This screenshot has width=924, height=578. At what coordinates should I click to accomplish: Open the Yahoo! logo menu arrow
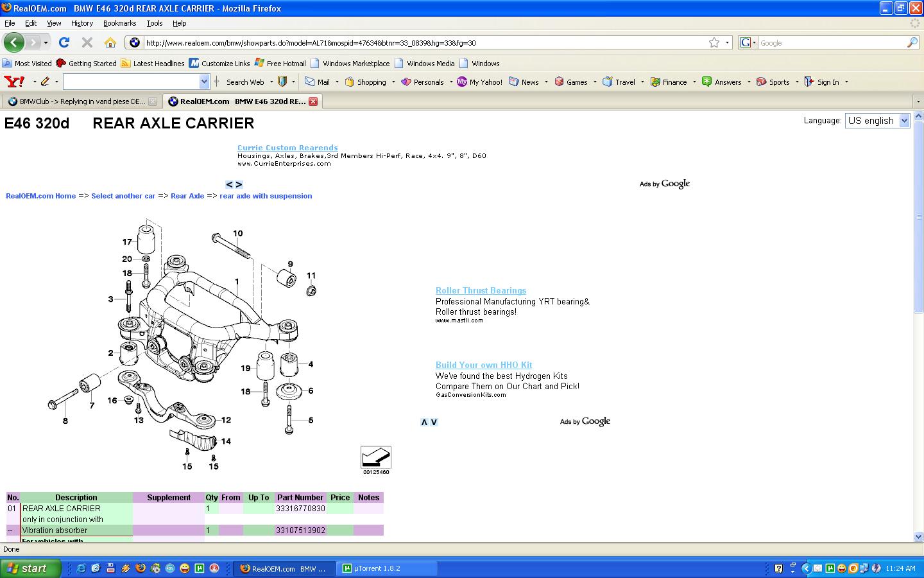coord(35,82)
